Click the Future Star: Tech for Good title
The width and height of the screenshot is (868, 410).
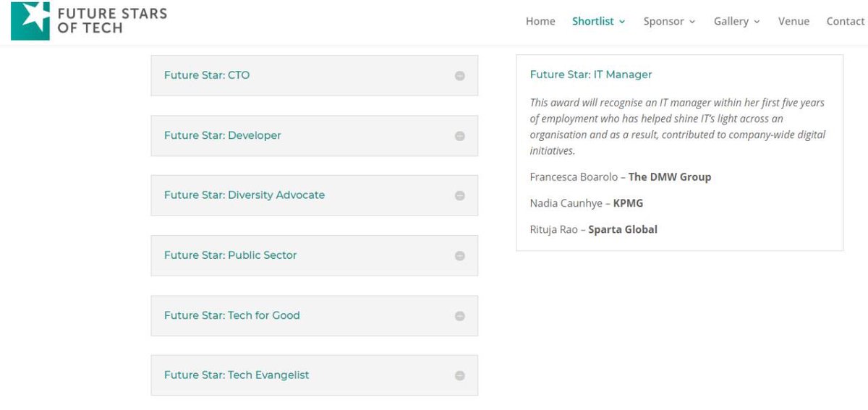231,315
